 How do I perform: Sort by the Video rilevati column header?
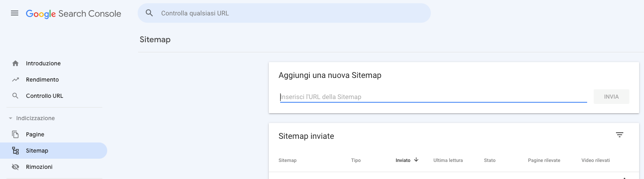coord(596,160)
